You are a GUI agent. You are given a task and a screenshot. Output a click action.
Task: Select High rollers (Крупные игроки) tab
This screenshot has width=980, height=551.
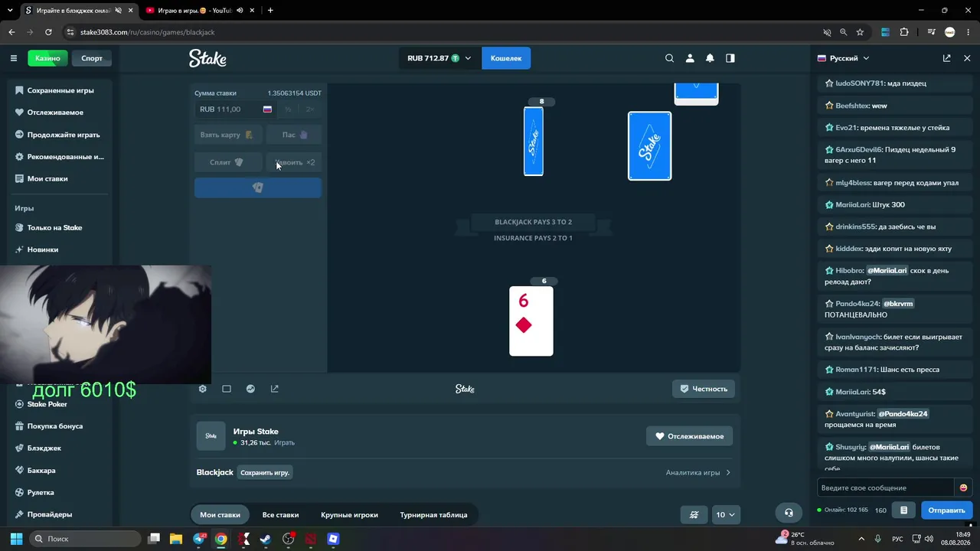[x=349, y=515]
